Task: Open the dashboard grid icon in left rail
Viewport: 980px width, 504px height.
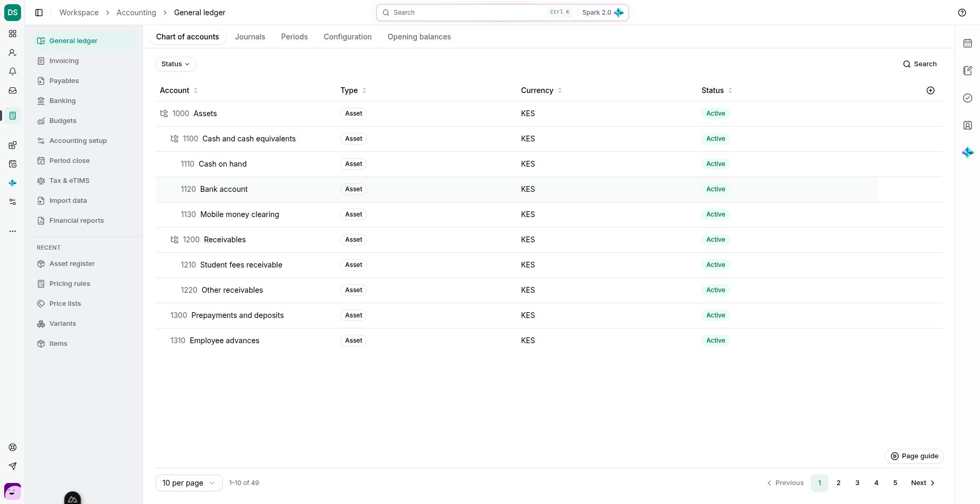Action: (13, 34)
